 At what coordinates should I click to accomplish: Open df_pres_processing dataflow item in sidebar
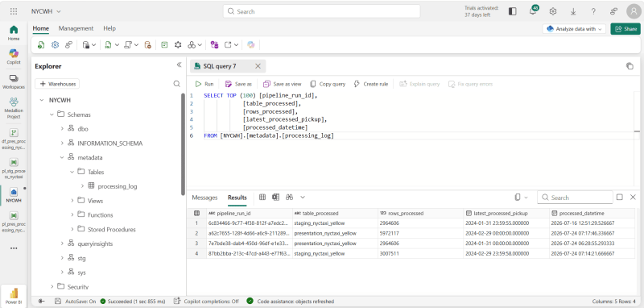pyautogui.click(x=14, y=138)
